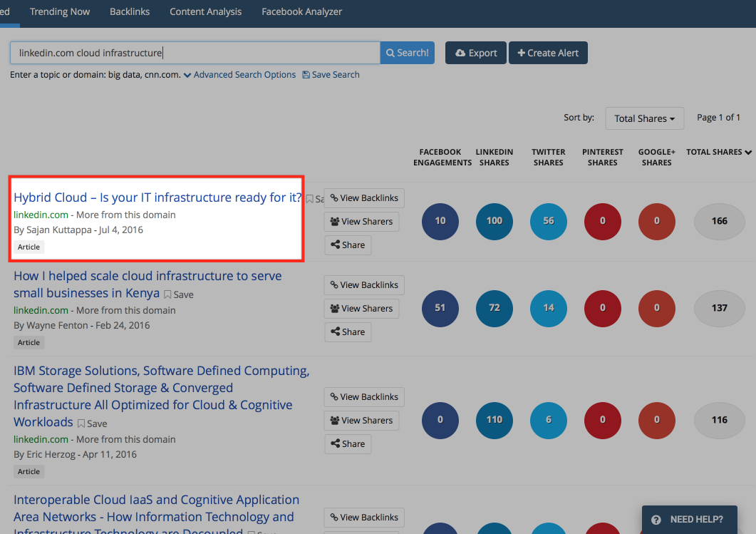The height and width of the screenshot is (534, 756).
Task: Open the IBM Storage Solutions article link
Action: pyautogui.click(x=162, y=396)
